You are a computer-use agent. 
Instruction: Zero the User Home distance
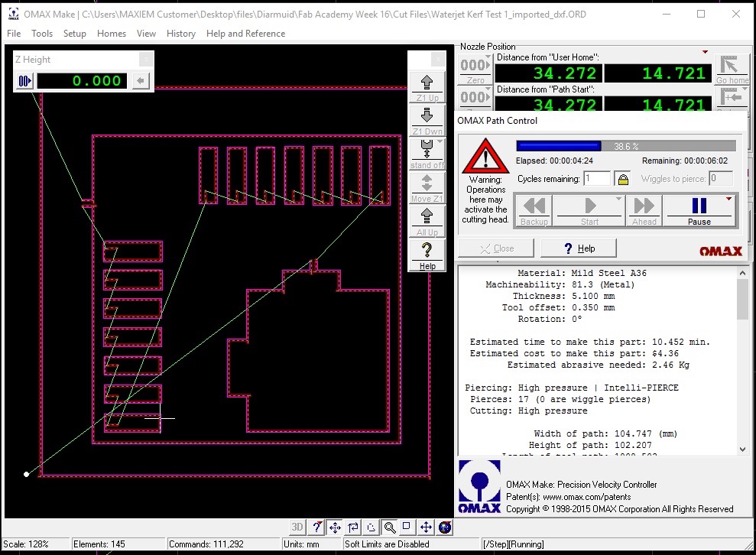[475, 70]
